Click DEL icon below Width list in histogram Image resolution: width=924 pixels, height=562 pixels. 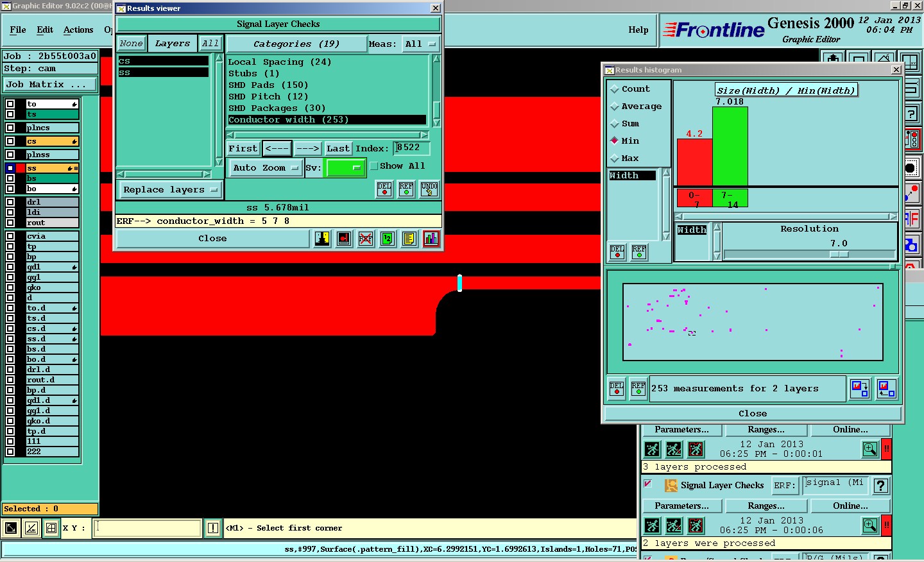coord(617,252)
